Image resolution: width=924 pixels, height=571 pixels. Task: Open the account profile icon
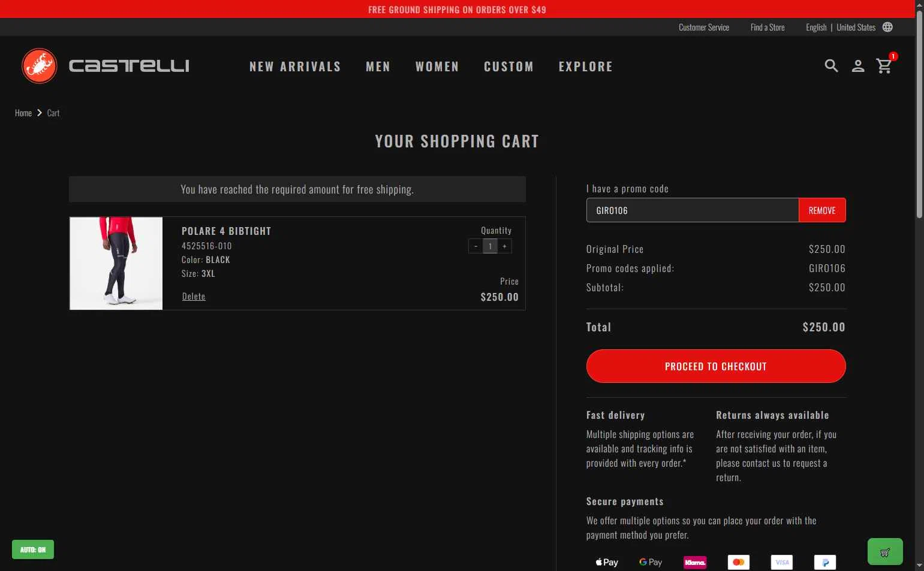[x=858, y=66]
